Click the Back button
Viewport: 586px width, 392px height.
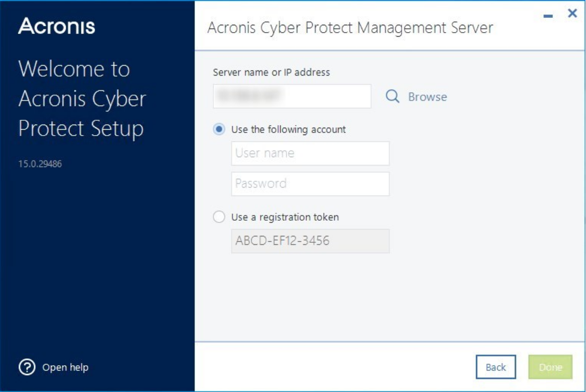pos(496,367)
